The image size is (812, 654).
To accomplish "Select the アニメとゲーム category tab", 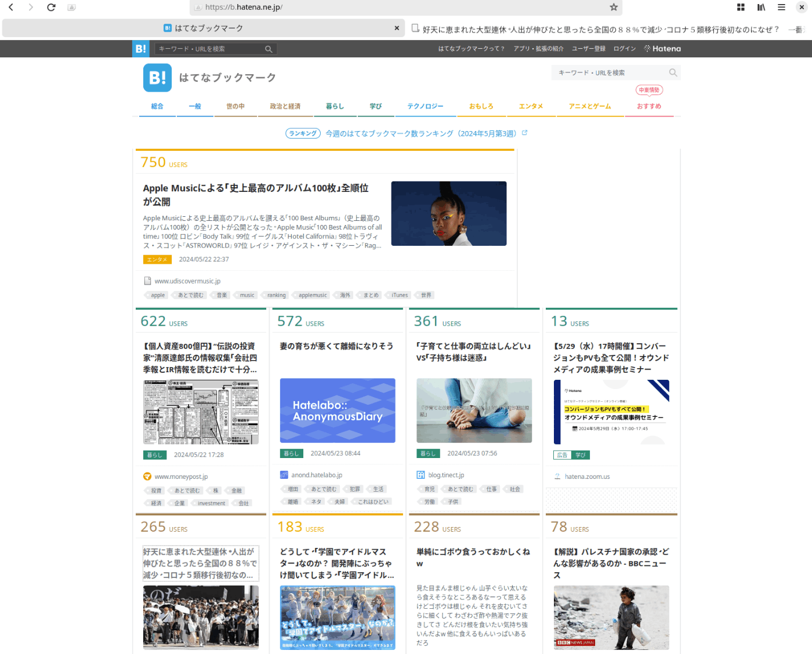I will point(590,106).
